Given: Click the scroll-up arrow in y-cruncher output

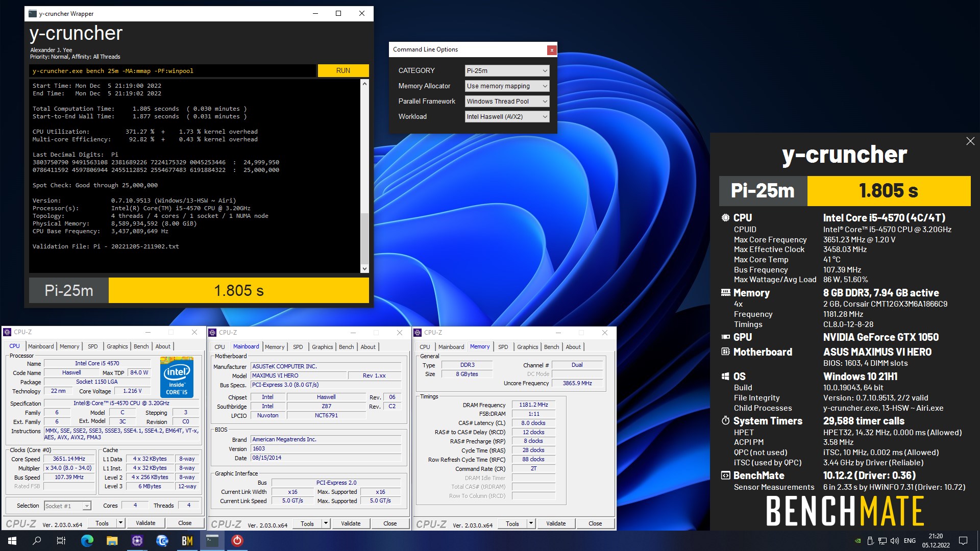Looking at the screenshot, I should coord(364,84).
